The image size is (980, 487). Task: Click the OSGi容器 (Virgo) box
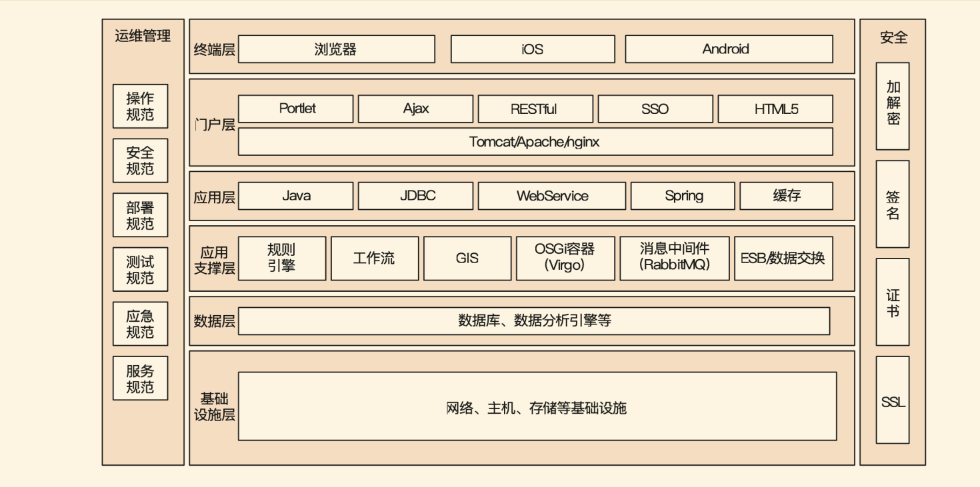(x=565, y=258)
